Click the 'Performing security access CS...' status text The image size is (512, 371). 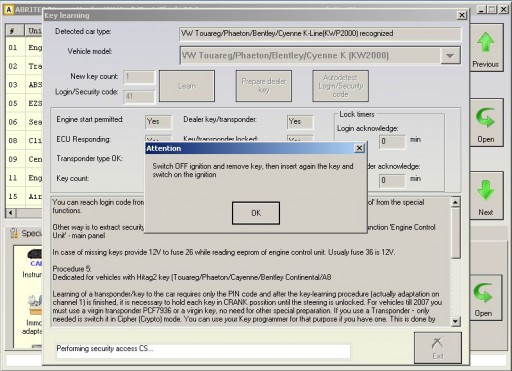[104, 349]
